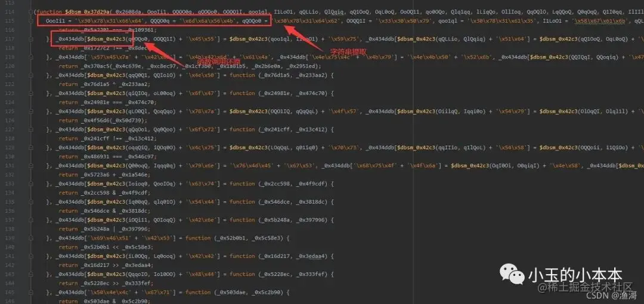The image size is (644, 304).
Task: Collapse the fold marker on line 115
Action: tap(32, 20)
